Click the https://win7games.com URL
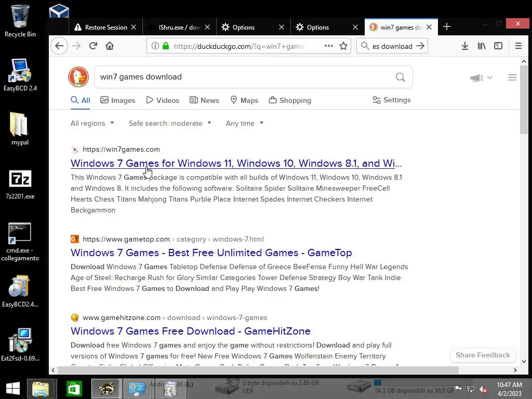Screen dimensions: 532x399 pos(121,149)
